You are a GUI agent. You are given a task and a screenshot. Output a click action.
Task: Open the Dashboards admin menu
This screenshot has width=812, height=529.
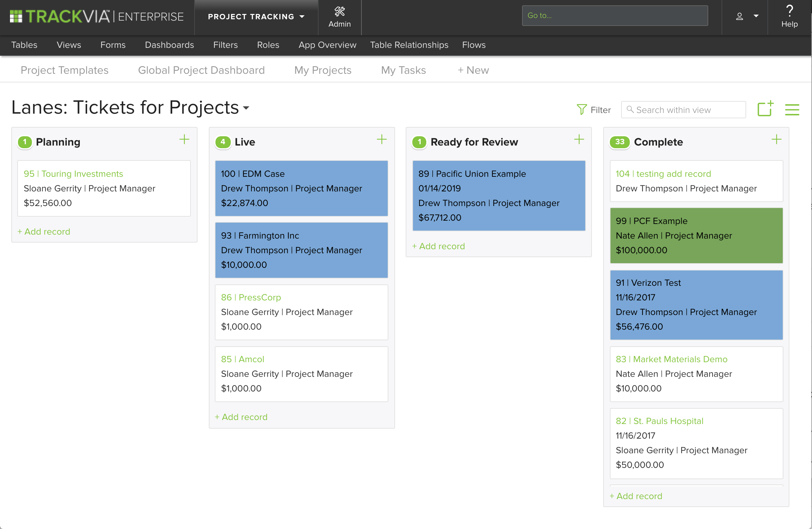point(169,45)
